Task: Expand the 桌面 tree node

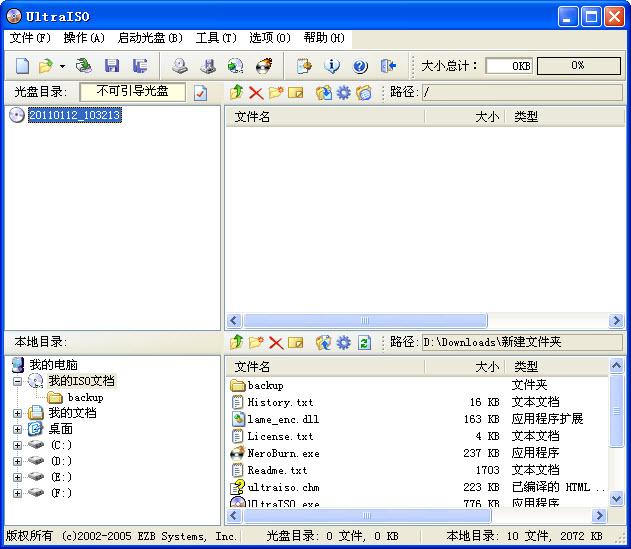Action: (x=17, y=429)
